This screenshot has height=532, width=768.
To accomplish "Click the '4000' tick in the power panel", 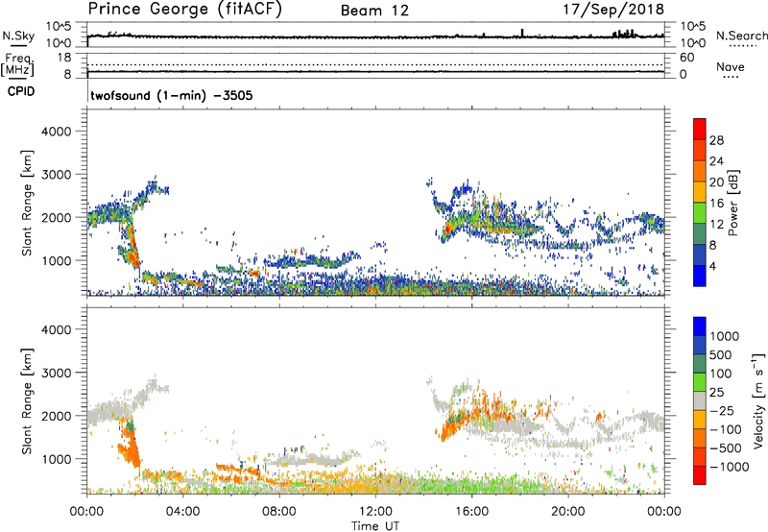I will (x=56, y=132).
